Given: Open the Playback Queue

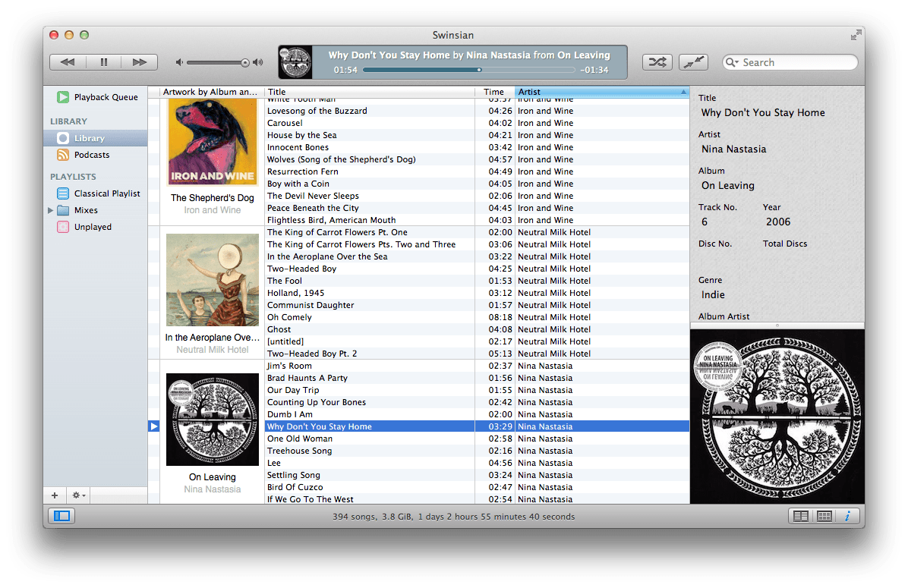Looking at the screenshot, I should click(x=106, y=97).
